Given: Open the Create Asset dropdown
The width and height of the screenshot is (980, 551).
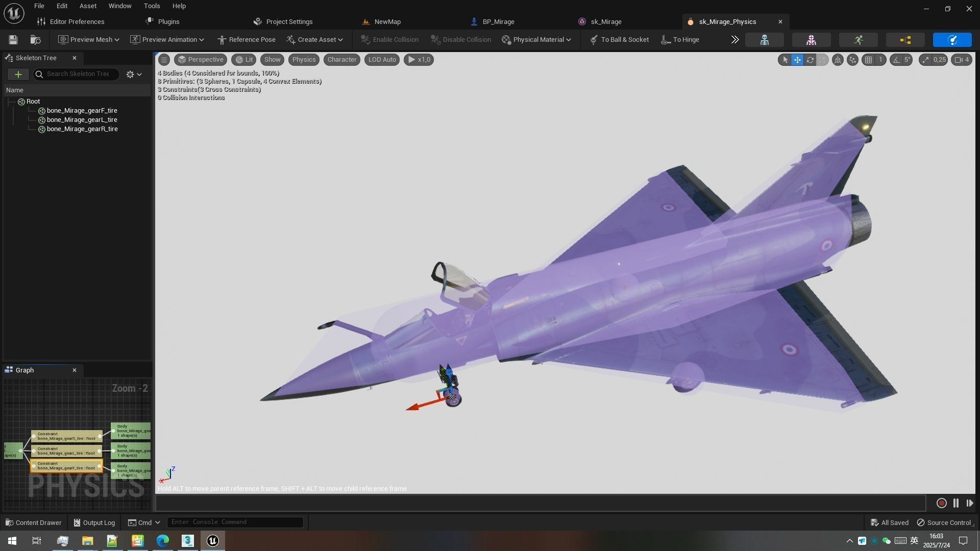Looking at the screenshot, I should pyautogui.click(x=315, y=40).
